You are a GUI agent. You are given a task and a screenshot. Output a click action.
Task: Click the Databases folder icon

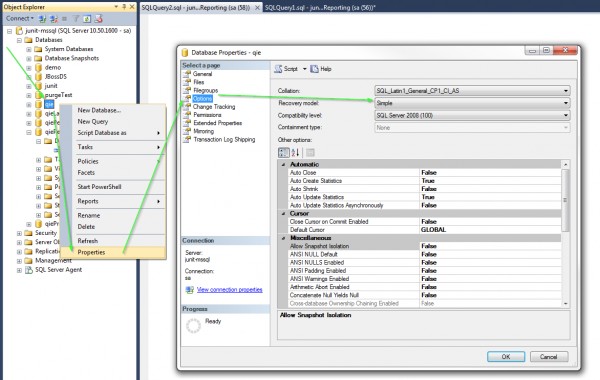[29, 40]
